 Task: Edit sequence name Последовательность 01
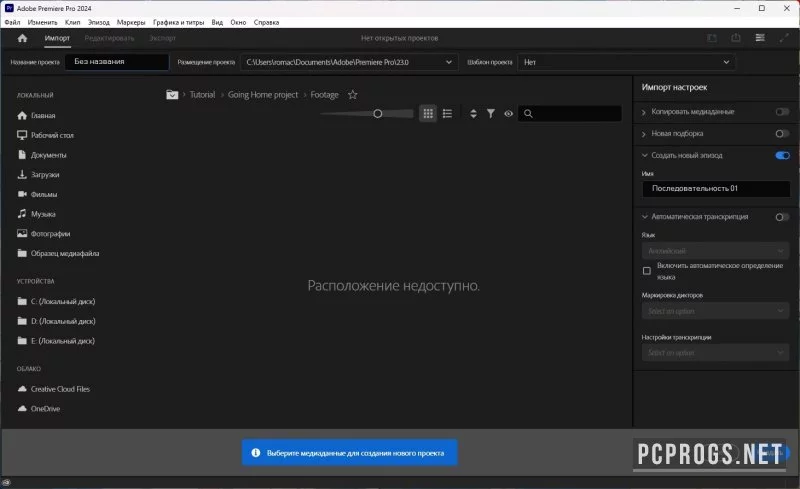[x=716, y=189]
